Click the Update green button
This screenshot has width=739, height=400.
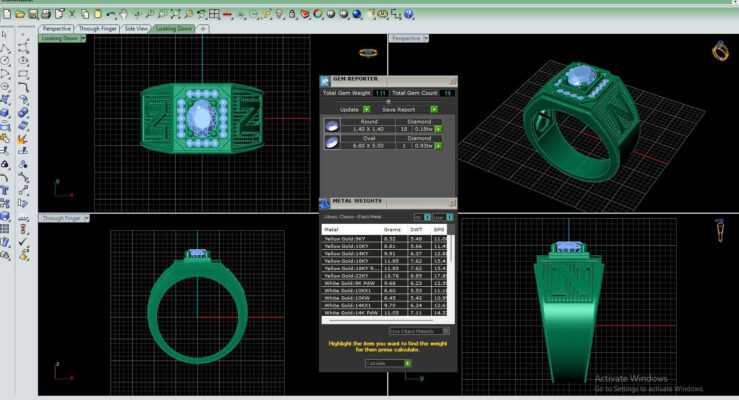367,109
